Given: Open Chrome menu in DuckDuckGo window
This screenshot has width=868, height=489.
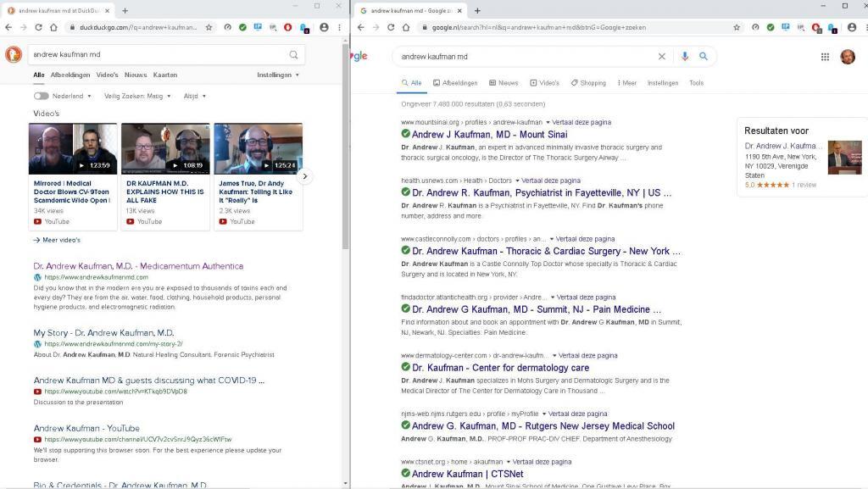Looking at the screenshot, I should click(x=339, y=27).
